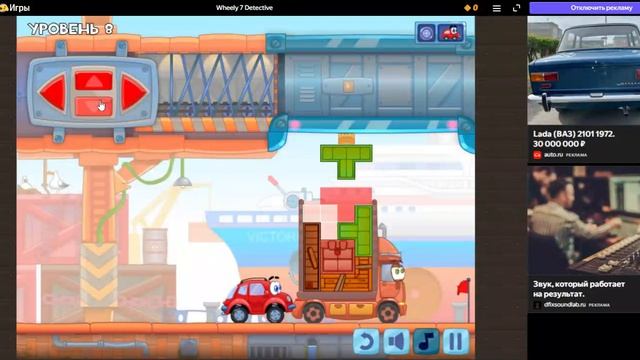The image size is (640, 360).
Task: Click the gray barrel on the dock
Action: tap(155, 246)
